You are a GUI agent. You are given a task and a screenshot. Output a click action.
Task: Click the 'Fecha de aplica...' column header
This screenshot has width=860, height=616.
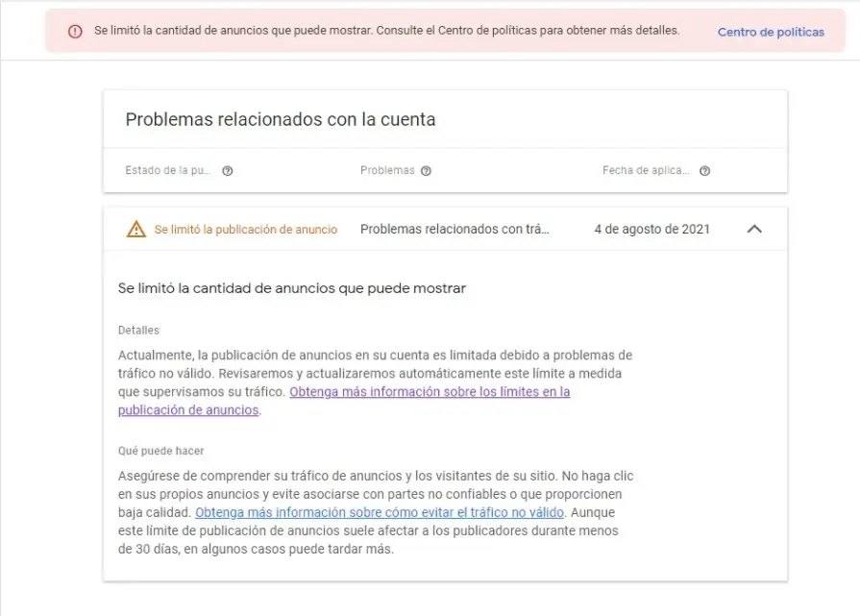pos(646,171)
